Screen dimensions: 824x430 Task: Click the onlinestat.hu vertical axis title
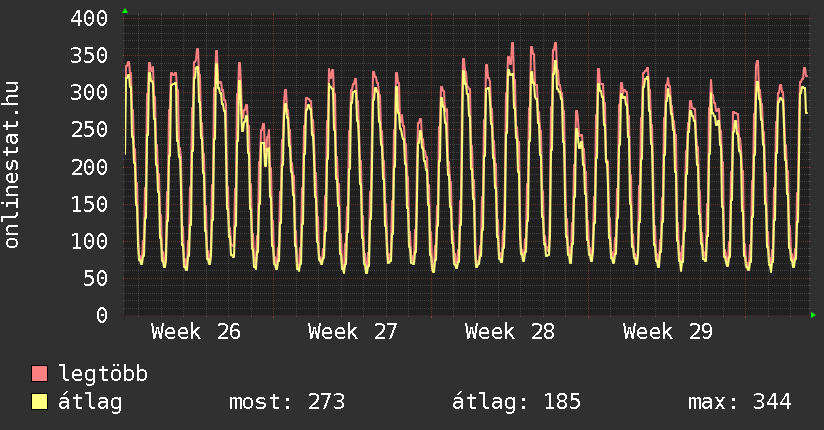click(x=11, y=164)
